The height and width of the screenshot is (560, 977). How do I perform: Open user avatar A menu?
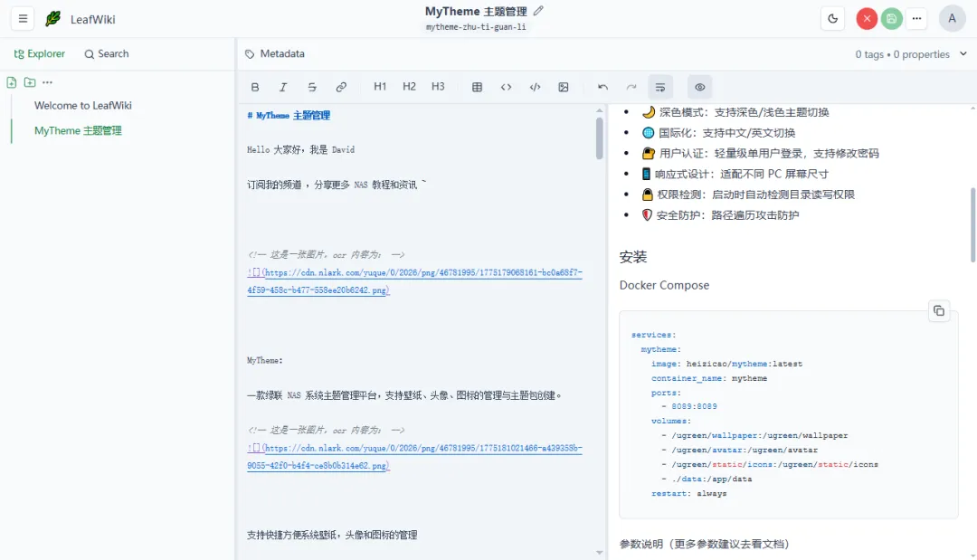tap(952, 19)
